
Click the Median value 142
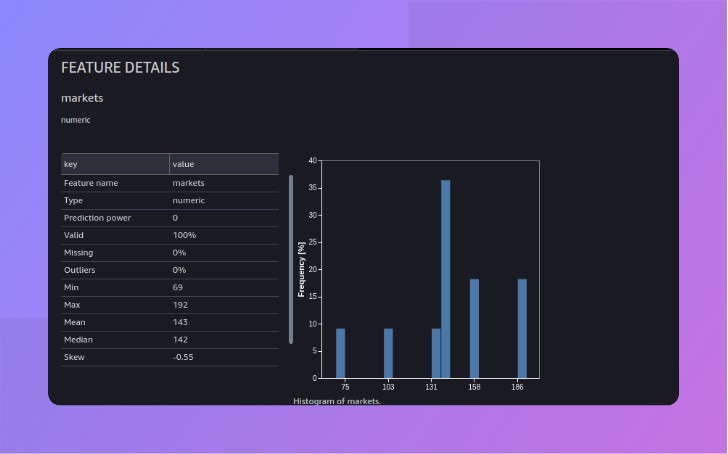click(x=180, y=340)
